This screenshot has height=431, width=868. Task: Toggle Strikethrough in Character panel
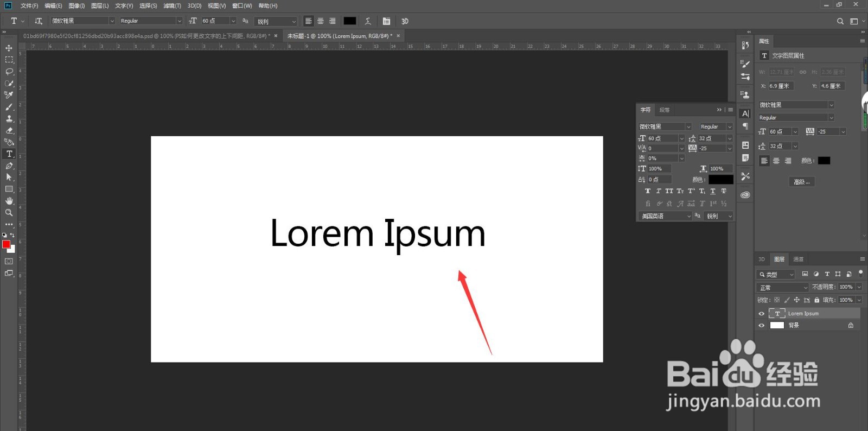(724, 191)
